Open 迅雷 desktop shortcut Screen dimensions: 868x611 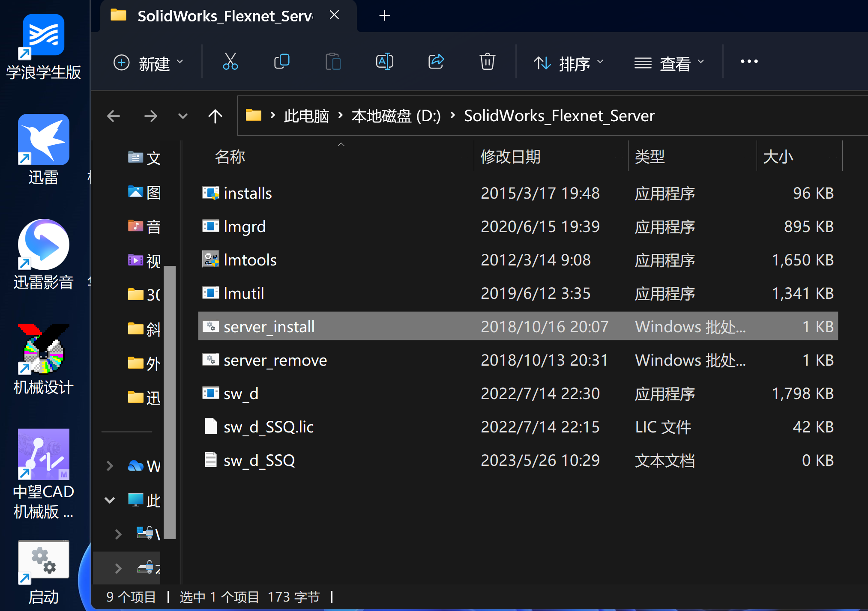click(43, 150)
